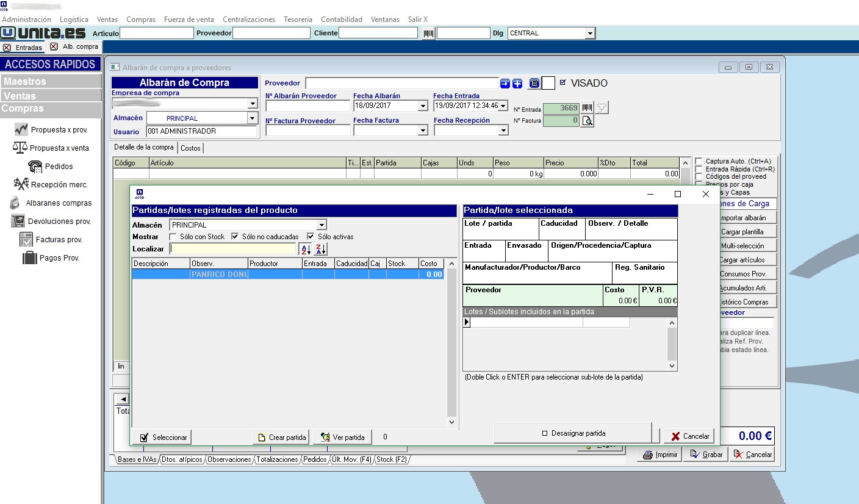Uncheck Sólo no caducadas filter
Viewport: 859px width, 504px height.
[x=235, y=237]
